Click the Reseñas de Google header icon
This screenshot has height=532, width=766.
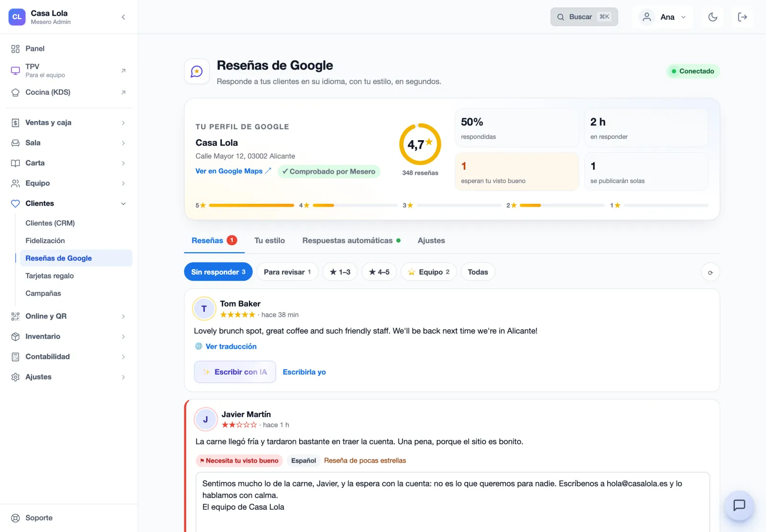coord(197,71)
